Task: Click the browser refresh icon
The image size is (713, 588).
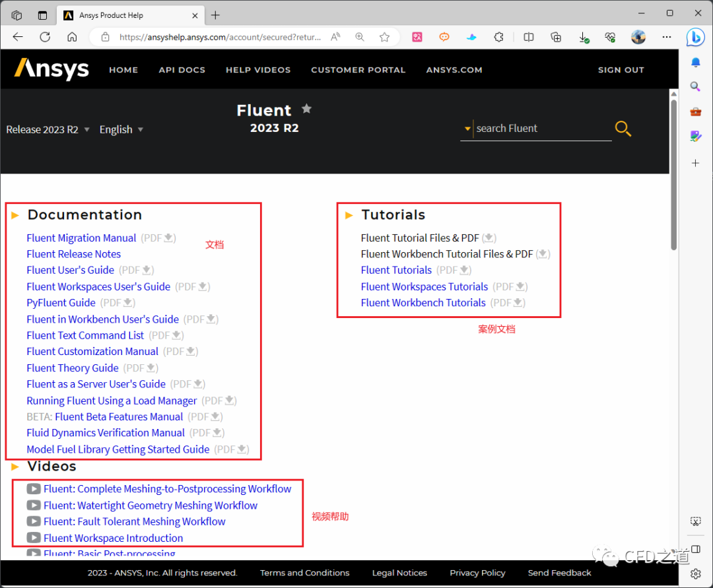Action: (45, 37)
